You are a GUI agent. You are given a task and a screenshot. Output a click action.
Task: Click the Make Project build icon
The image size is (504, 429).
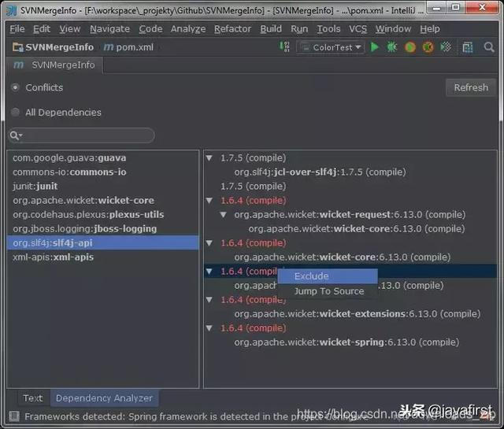click(284, 46)
